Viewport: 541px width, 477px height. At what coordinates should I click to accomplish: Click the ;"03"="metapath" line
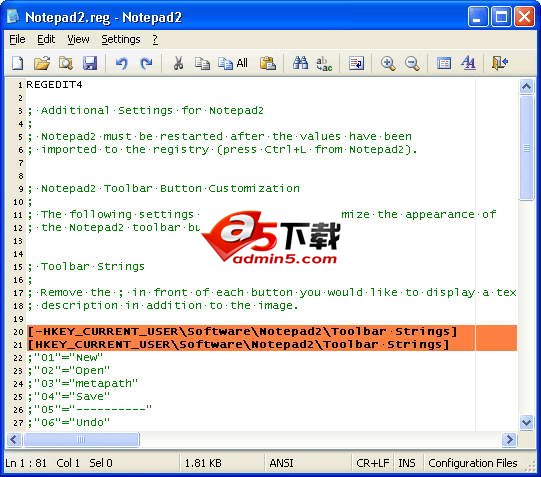click(82, 384)
